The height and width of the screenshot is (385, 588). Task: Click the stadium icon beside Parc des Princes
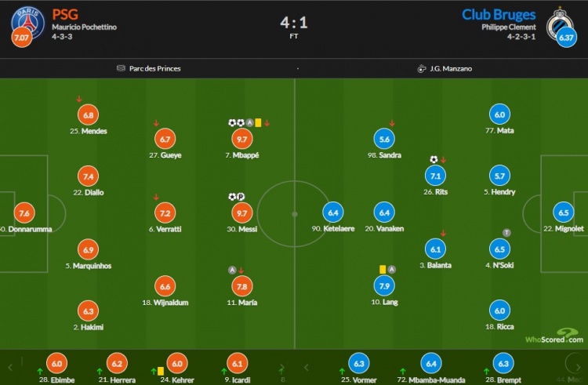coord(121,68)
